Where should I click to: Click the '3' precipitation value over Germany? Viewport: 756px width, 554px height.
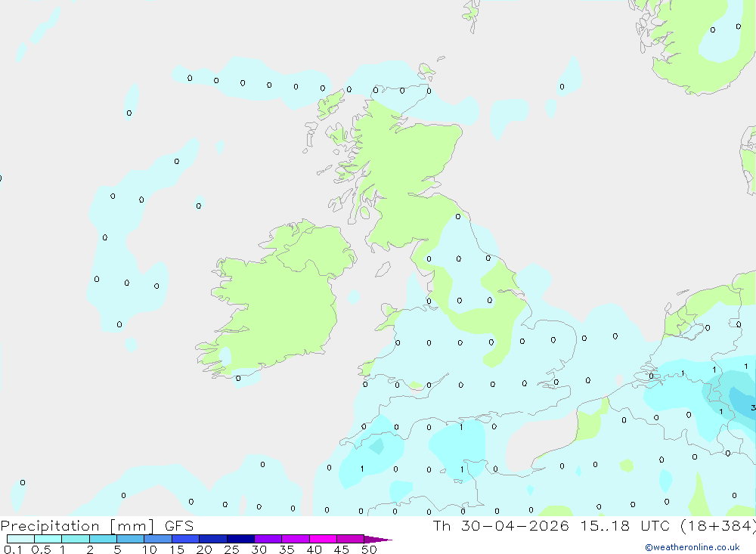tap(753, 408)
